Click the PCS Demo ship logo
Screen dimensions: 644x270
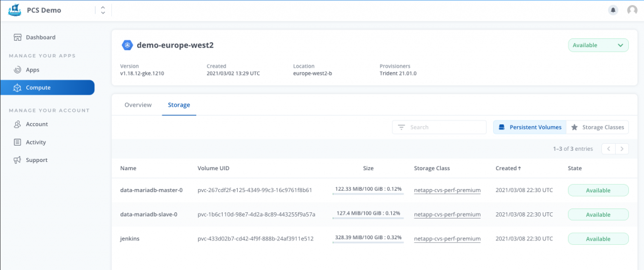pos(14,10)
